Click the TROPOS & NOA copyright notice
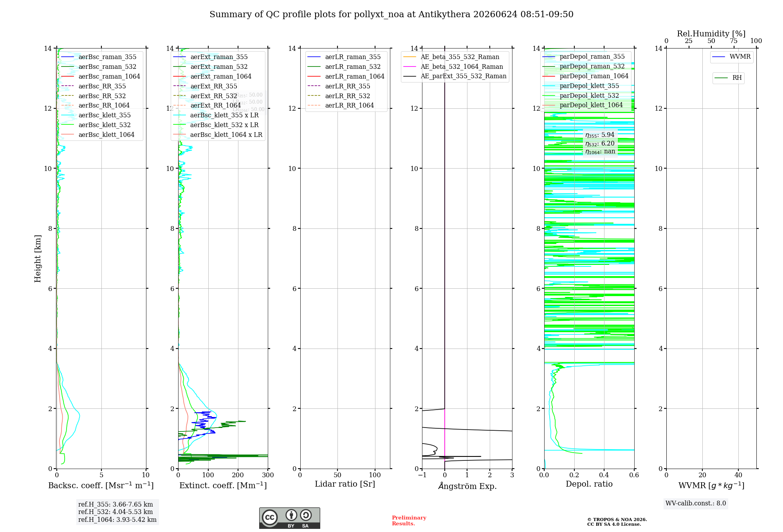This screenshot has width=783, height=532. pos(617,522)
